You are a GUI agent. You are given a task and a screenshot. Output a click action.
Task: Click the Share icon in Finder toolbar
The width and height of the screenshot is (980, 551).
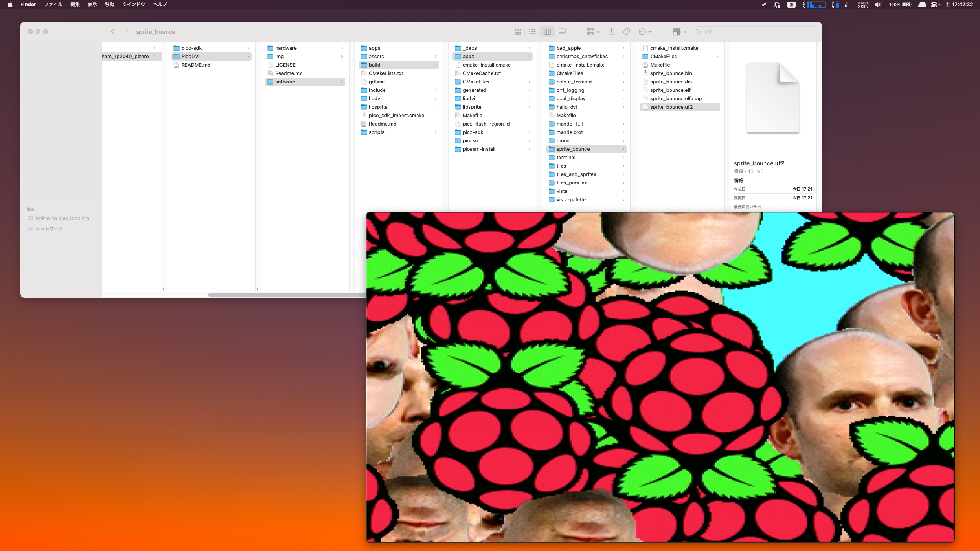(611, 32)
